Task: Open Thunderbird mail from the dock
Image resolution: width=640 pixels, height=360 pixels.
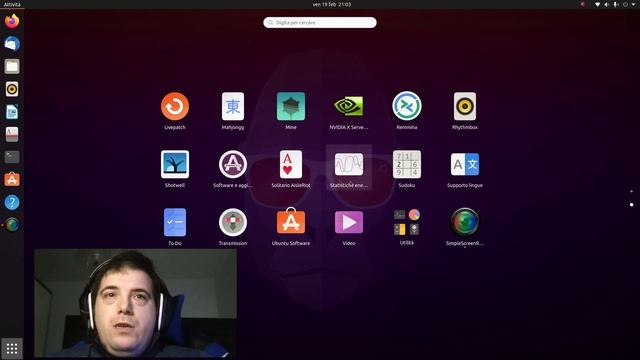Action: click(12, 44)
